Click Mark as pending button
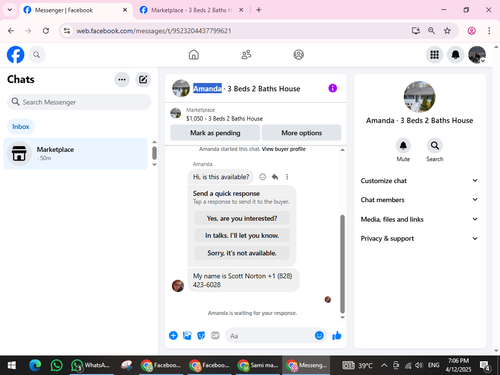 coord(215,133)
